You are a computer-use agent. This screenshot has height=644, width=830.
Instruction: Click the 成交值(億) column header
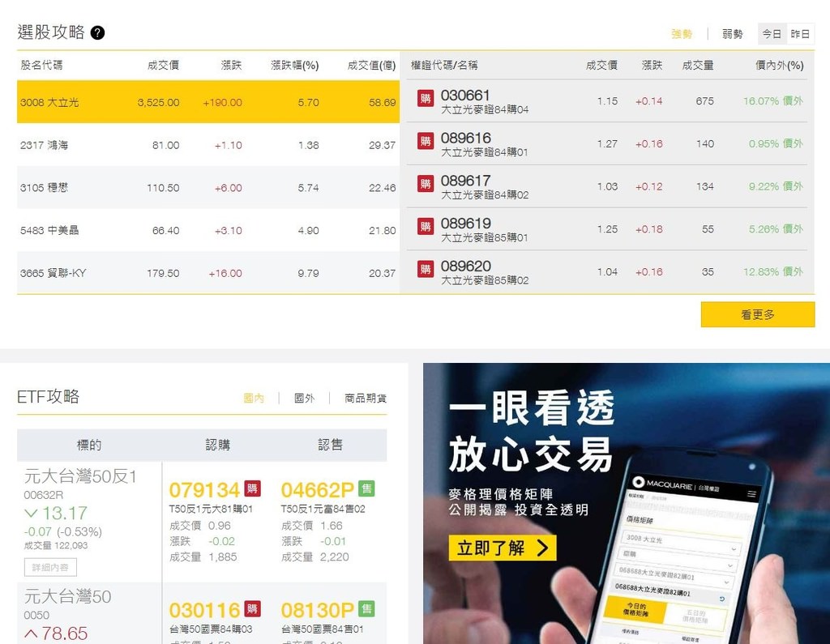[371, 65]
